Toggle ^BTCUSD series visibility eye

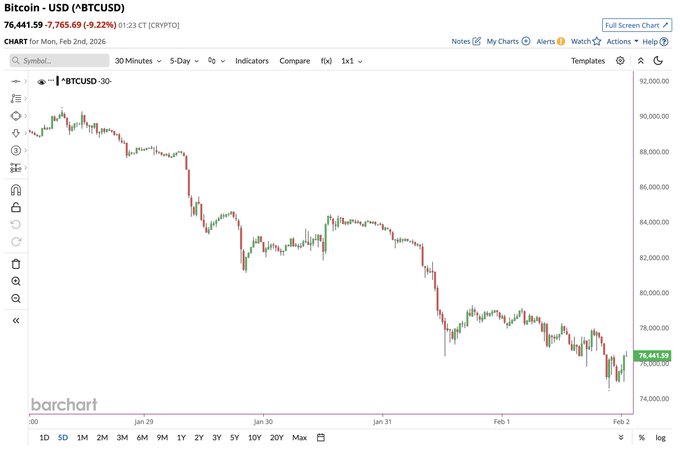click(41, 81)
